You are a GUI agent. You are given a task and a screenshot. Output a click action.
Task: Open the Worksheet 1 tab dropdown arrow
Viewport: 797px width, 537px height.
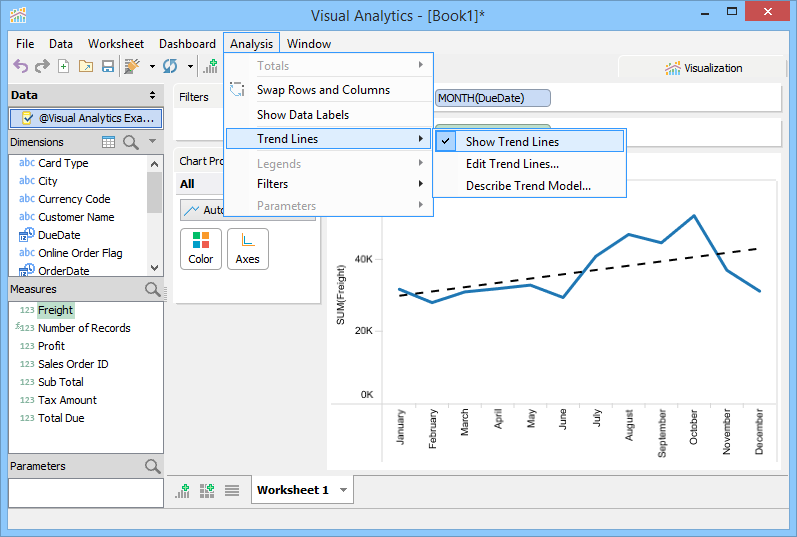(344, 490)
